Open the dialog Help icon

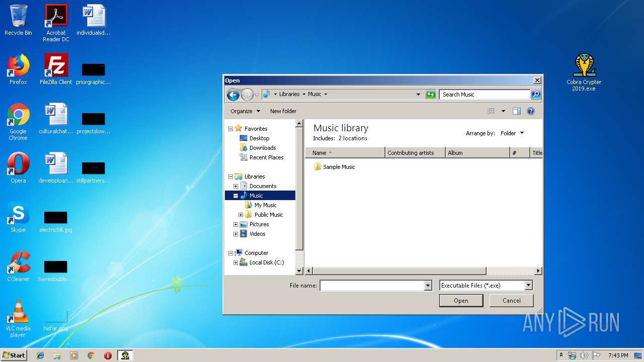point(531,111)
